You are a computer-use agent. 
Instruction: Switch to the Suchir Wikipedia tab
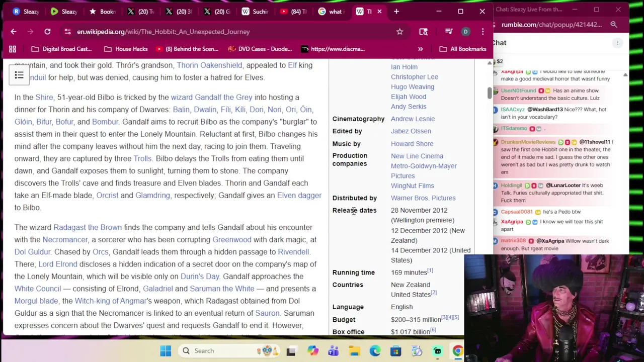[255, 11]
